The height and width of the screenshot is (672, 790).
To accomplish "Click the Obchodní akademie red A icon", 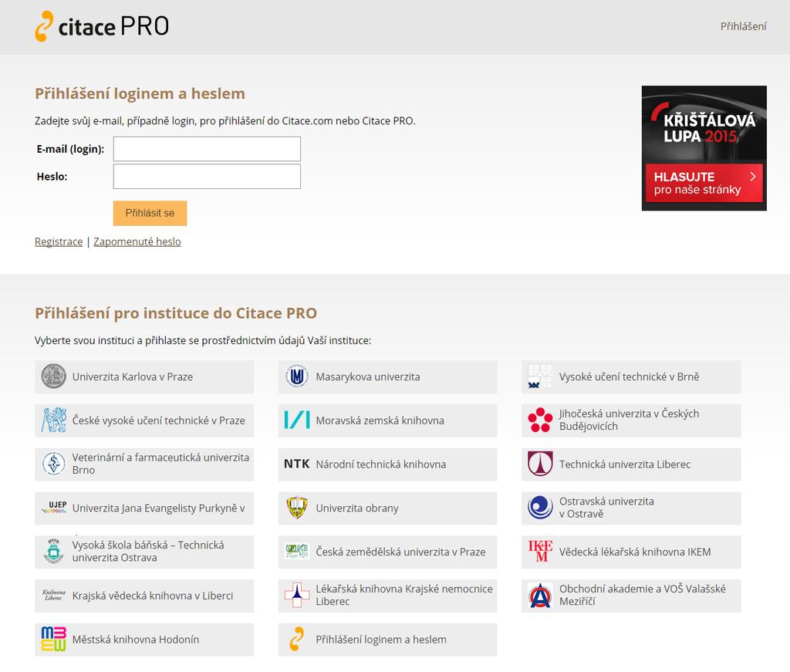I will [540, 596].
